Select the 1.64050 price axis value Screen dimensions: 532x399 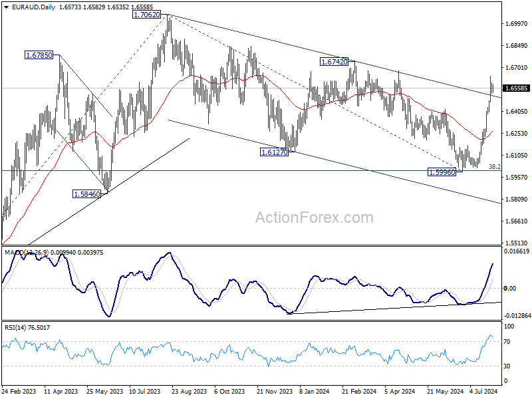[517, 111]
